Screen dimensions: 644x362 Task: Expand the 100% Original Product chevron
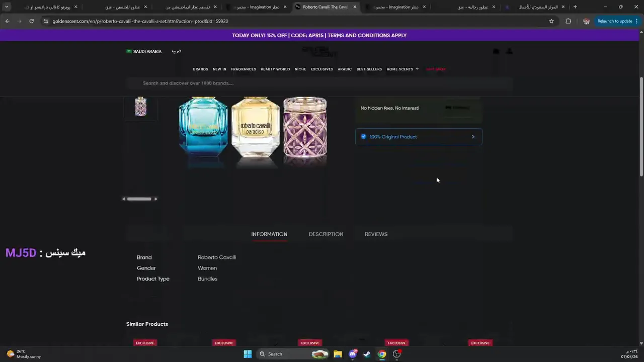(473, 137)
